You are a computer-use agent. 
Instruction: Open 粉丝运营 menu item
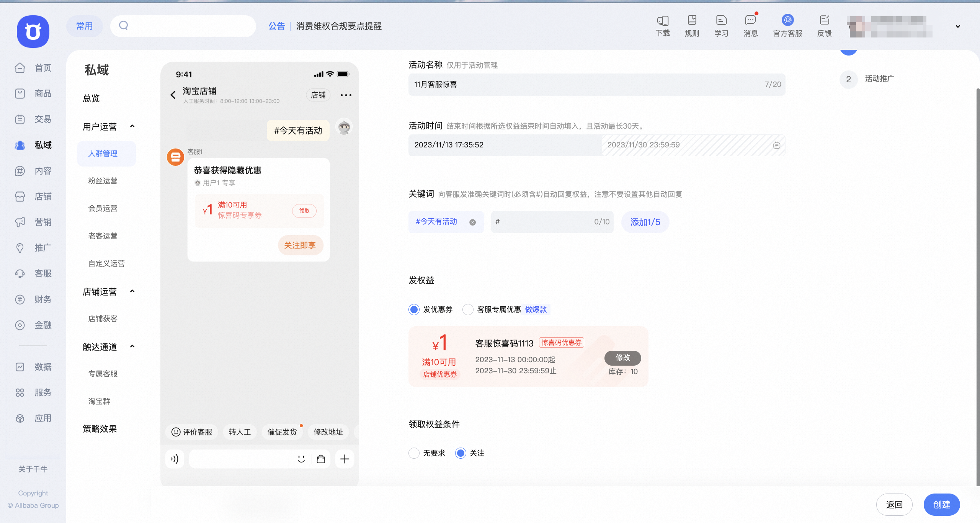pos(103,181)
